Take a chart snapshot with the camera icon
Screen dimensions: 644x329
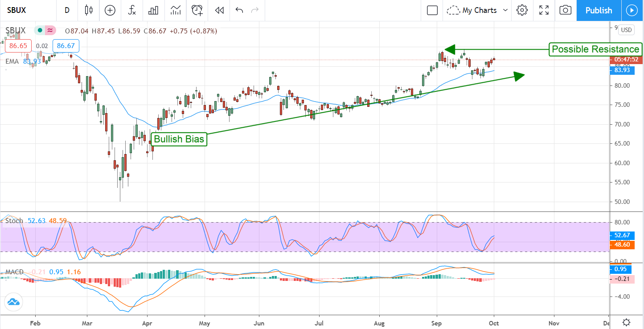566,10
